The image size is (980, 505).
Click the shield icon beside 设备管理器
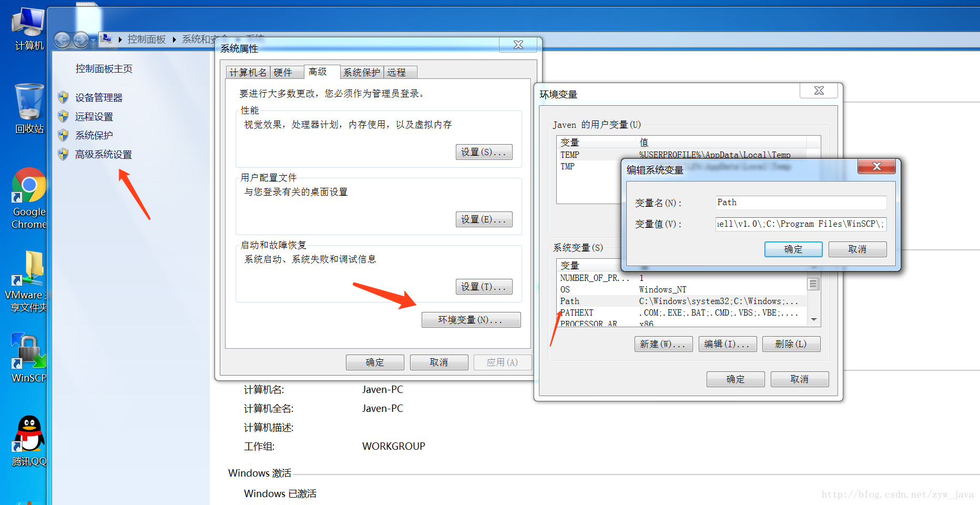(63, 97)
